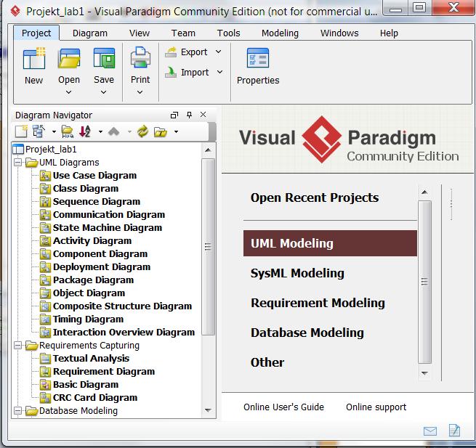Switch to the View ribbon tab

point(140,33)
